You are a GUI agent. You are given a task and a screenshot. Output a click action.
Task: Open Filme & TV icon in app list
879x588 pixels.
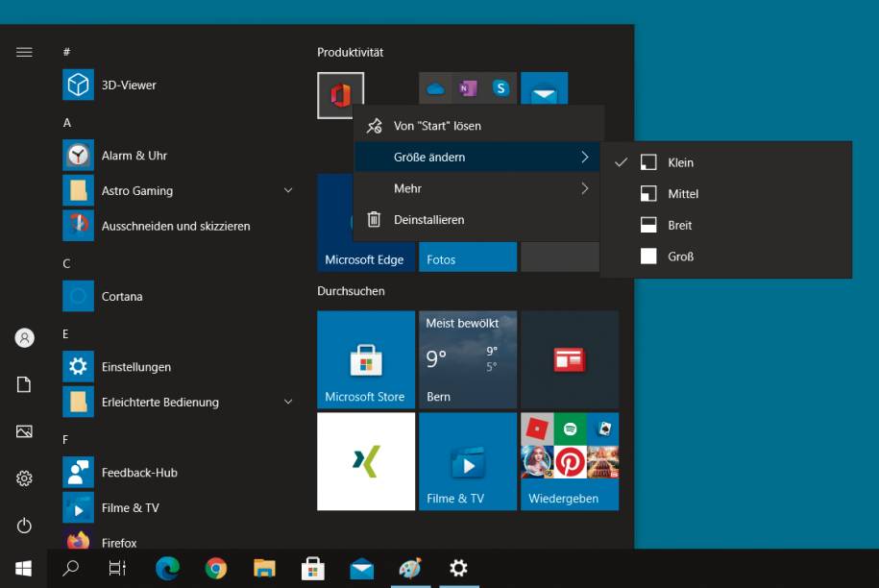[78, 507]
